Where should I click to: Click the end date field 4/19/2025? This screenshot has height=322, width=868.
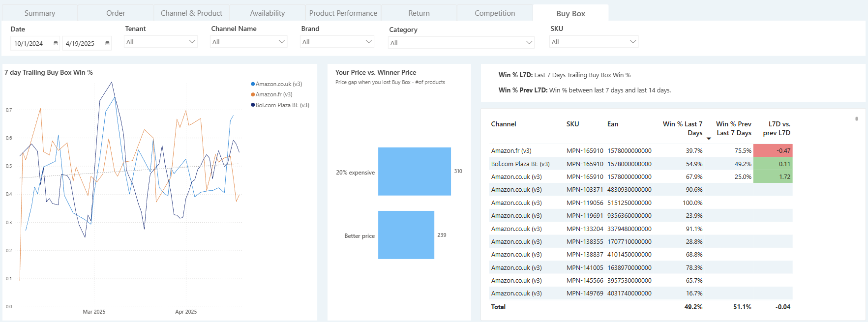click(87, 43)
